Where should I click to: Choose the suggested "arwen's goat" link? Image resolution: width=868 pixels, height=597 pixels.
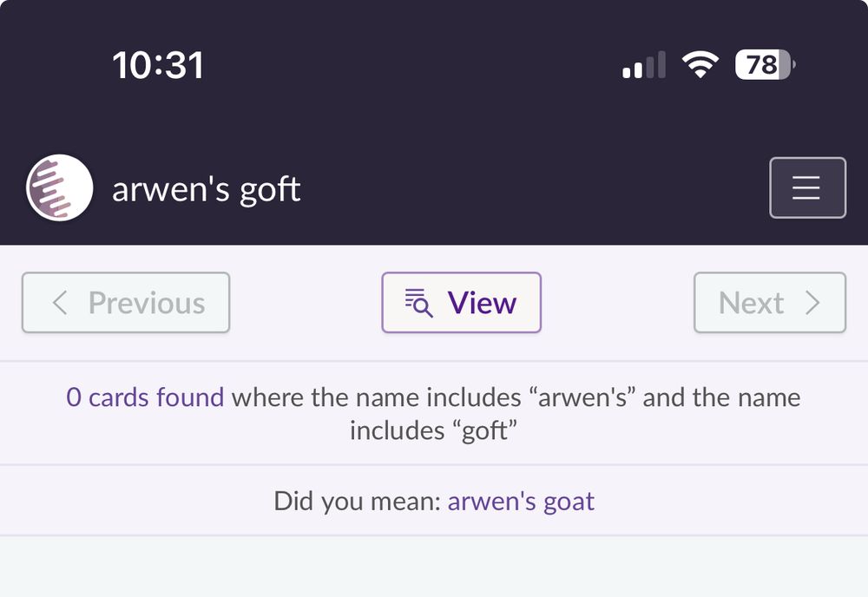tap(521, 502)
